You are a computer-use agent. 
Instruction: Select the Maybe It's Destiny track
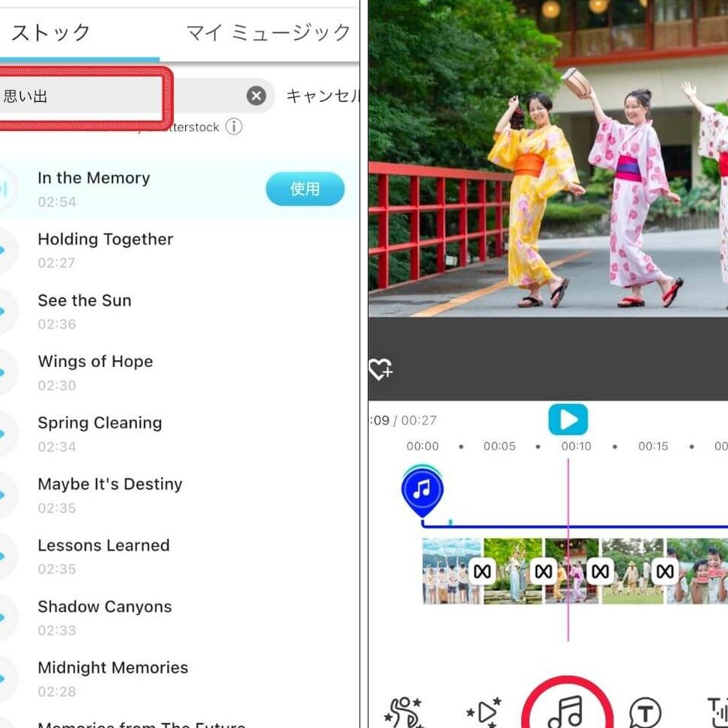coord(179,495)
